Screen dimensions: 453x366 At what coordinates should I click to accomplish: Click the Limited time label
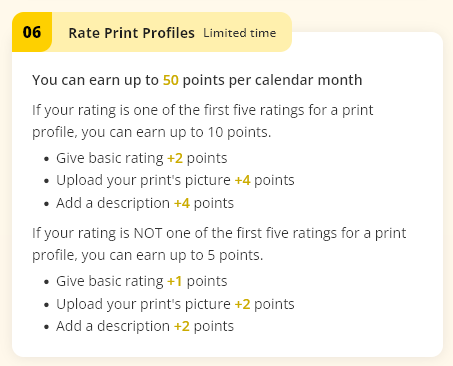point(240,33)
